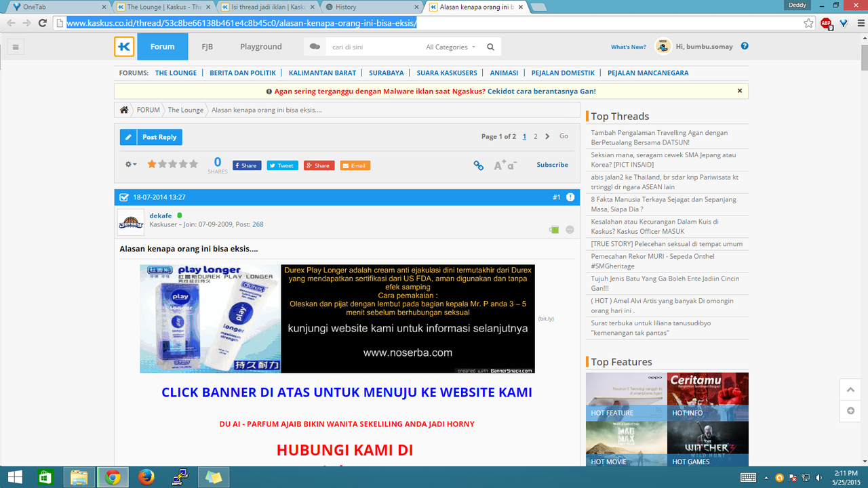The width and height of the screenshot is (868, 488).
Task: Select the Playground navigation tab
Action: 261,47
